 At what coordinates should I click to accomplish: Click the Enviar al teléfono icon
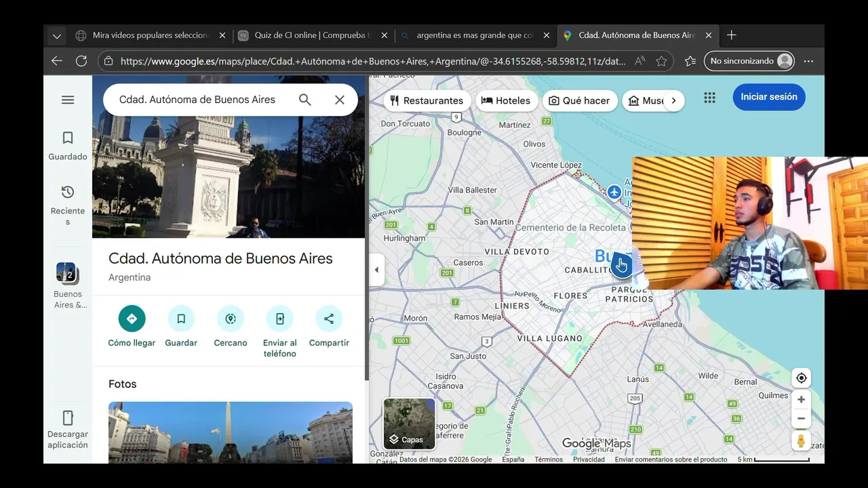tap(279, 319)
